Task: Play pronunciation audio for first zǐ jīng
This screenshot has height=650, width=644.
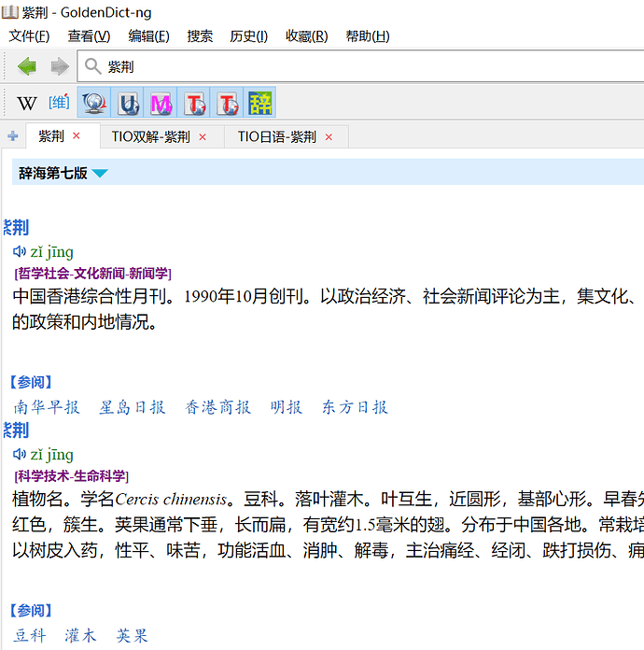Action: pos(20,251)
